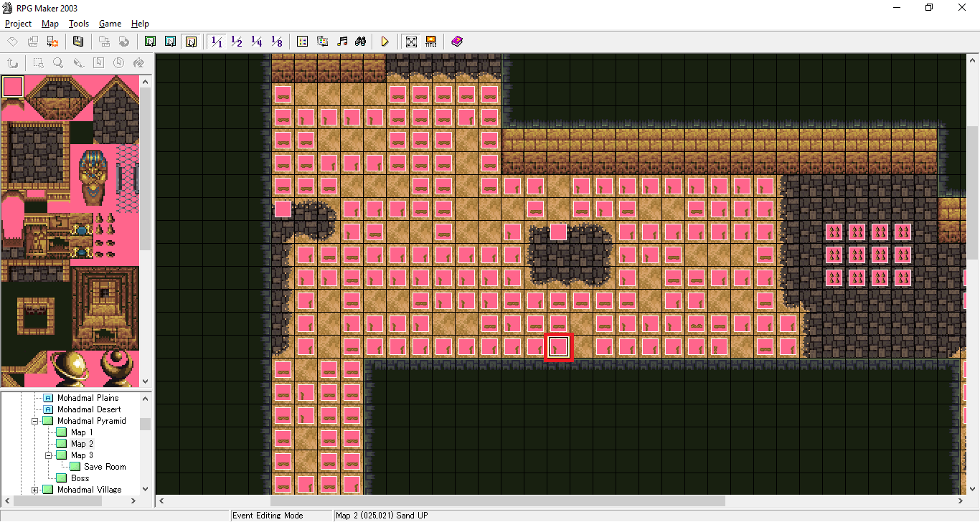Choose the Rectangle draw tool
This screenshot has height=522, width=980.
click(99, 62)
